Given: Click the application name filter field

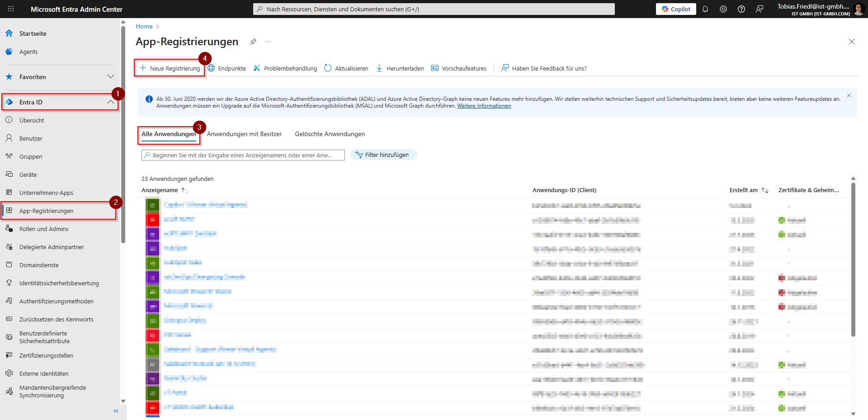Looking at the screenshot, I should pos(243,155).
